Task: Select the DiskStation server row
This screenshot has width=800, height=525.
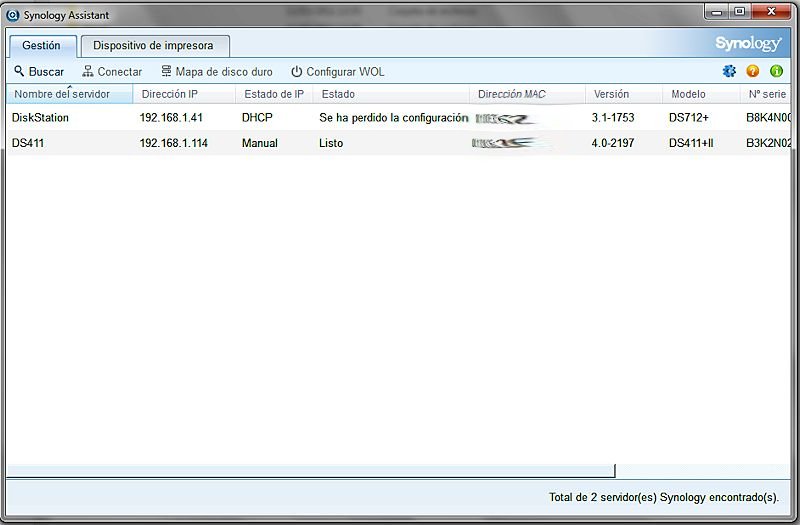Action: pyautogui.click(x=398, y=117)
